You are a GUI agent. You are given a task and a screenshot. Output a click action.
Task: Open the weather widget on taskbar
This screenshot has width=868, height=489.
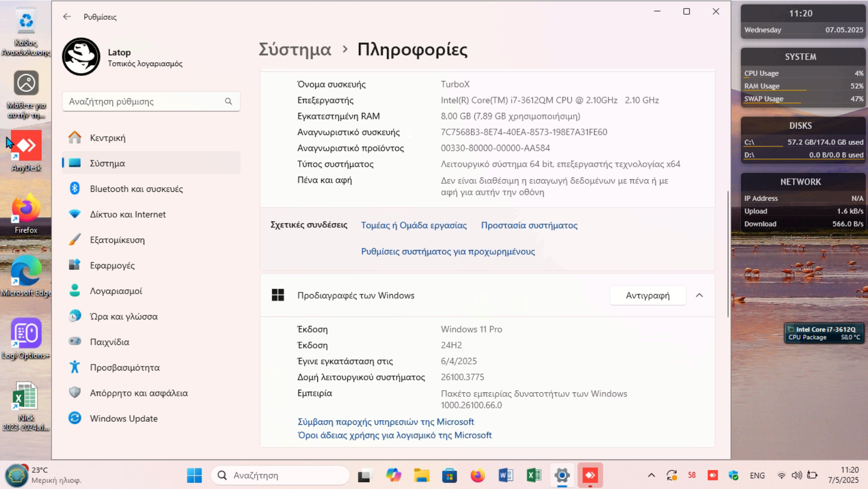[43, 475]
